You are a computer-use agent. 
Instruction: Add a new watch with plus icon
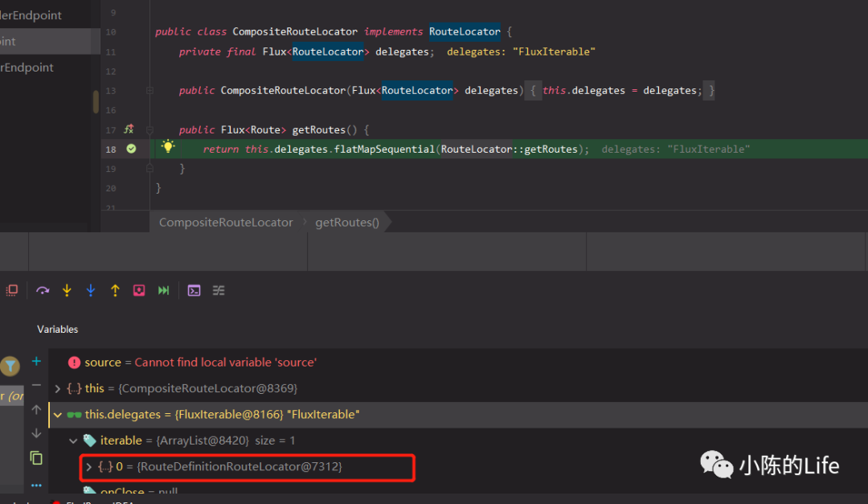36,361
